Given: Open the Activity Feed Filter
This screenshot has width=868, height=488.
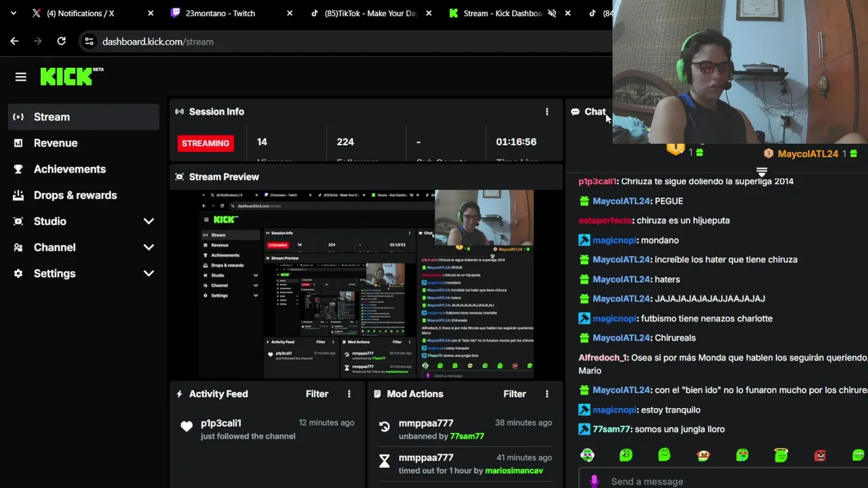Looking at the screenshot, I should [x=317, y=394].
